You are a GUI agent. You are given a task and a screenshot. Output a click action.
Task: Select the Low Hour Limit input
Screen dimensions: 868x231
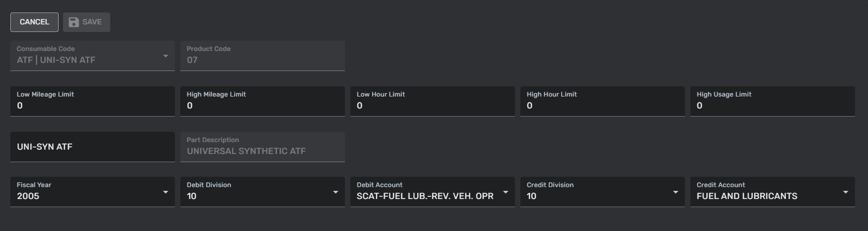coord(432,105)
